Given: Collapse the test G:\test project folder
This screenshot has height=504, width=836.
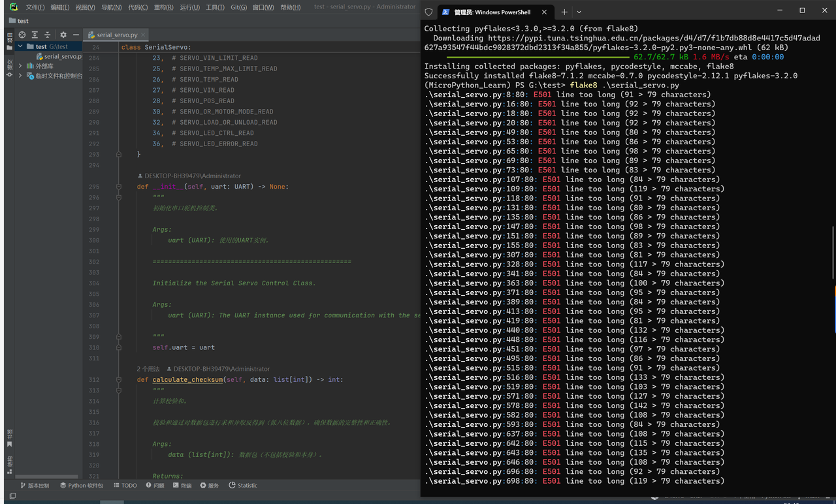Looking at the screenshot, I should [20, 46].
